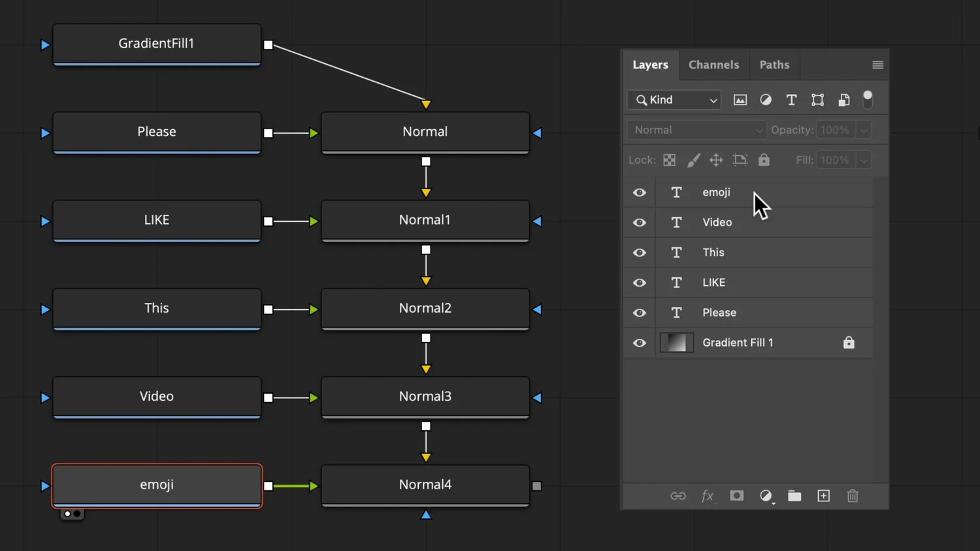The width and height of the screenshot is (980, 551).
Task: Enable layer filtering switch
Action: point(868,99)
